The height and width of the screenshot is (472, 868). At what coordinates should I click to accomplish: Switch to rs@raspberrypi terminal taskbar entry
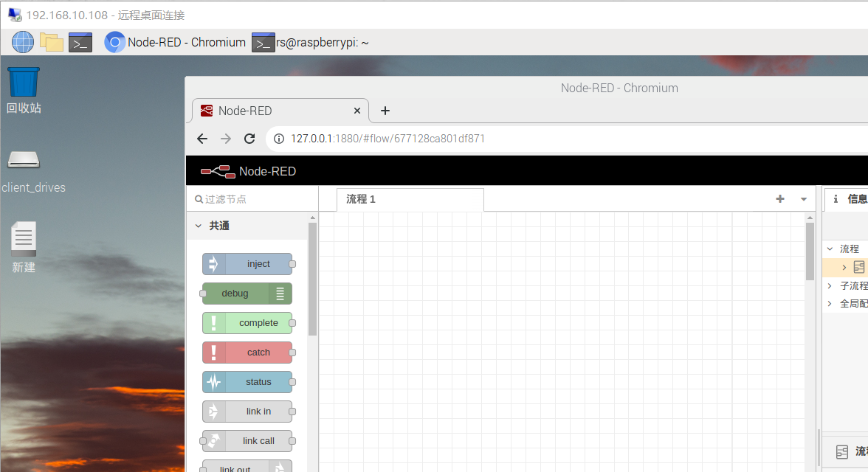click(x=310, y=42)
